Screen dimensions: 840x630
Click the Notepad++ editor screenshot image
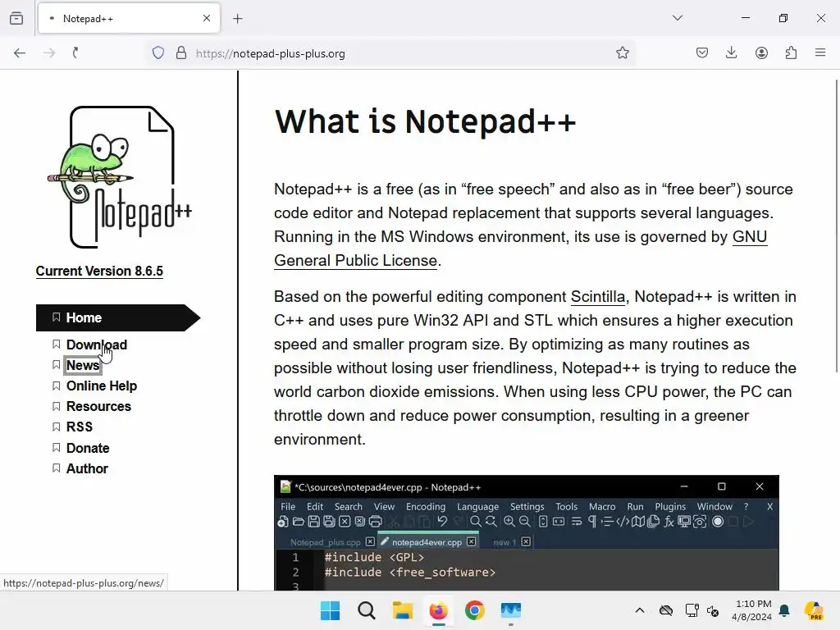coord(527,532)
